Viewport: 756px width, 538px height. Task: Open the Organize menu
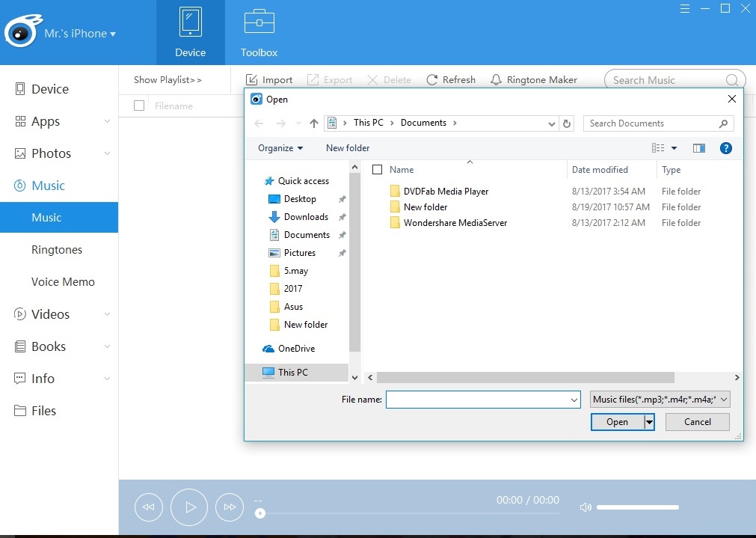click(280, 148)
